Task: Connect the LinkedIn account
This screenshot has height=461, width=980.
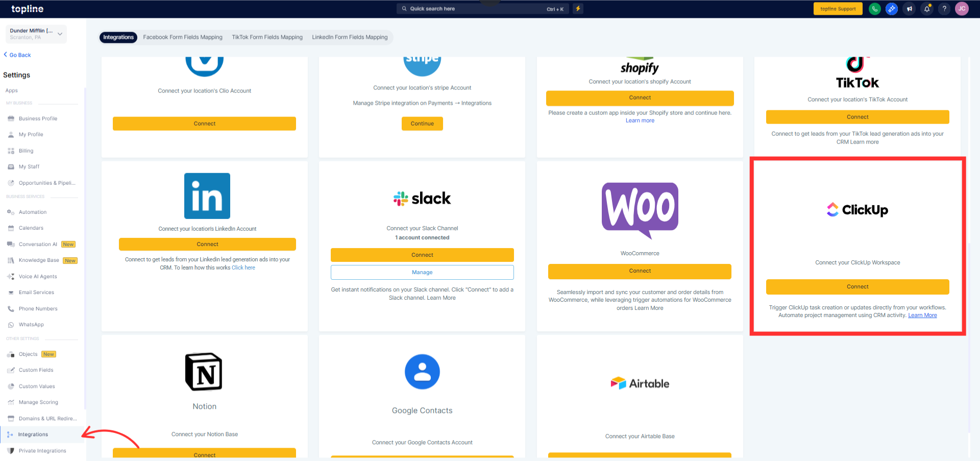Action: click(207, 245)
